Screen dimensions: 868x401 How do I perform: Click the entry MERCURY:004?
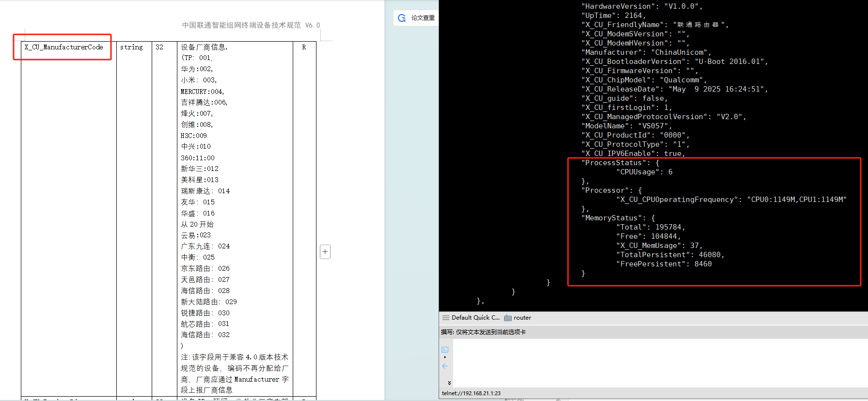point(202,92)
